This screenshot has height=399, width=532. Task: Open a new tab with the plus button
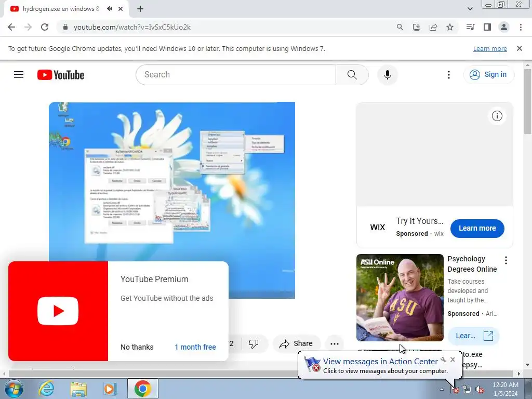point(140,9)
